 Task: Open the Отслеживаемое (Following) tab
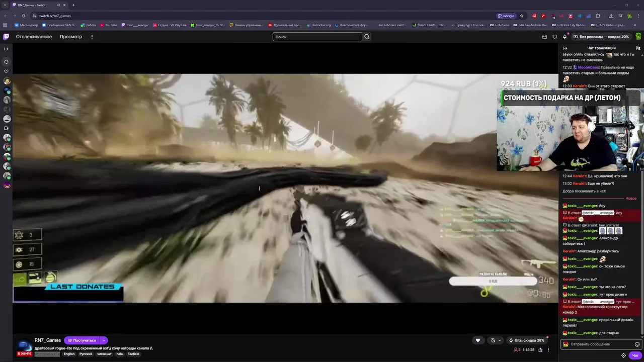tap(34, 37)
